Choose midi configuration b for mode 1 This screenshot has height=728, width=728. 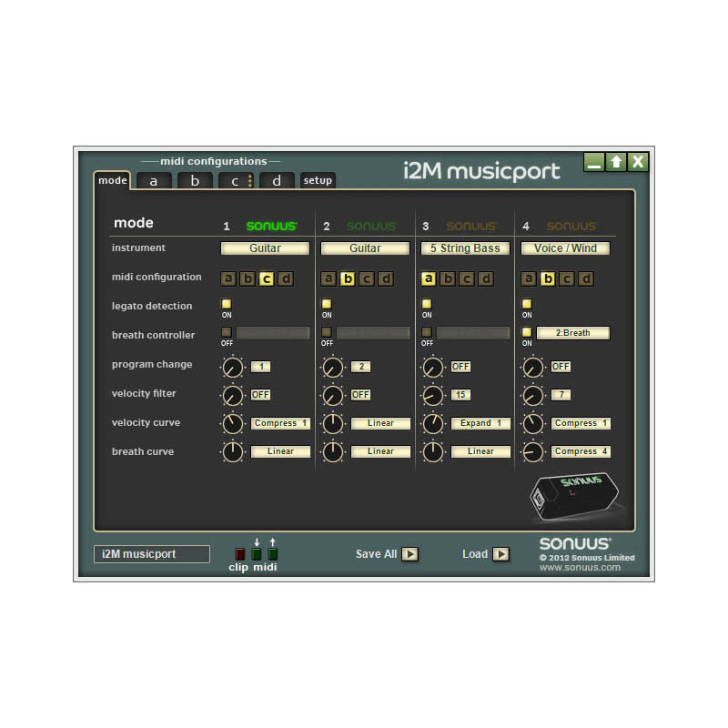pyautogui.click(x=248, y=278)
